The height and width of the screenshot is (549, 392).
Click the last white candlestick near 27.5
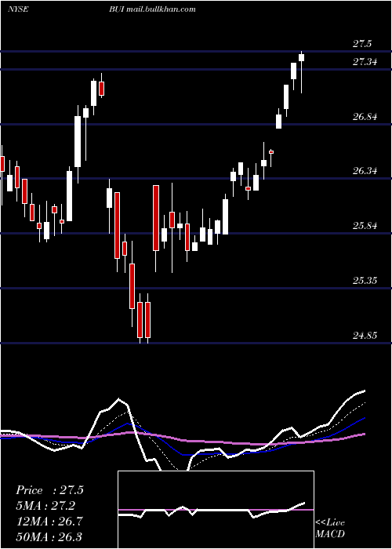[x=301, y=58]
